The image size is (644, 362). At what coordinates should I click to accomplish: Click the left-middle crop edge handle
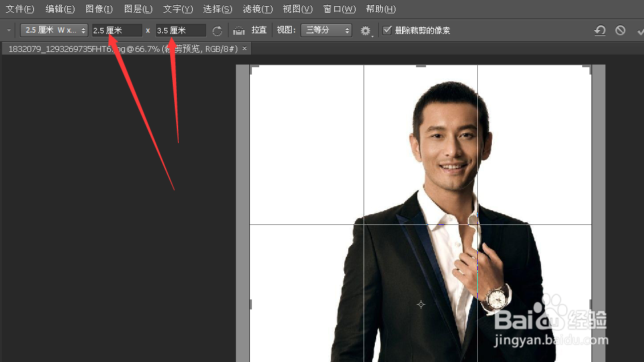(x=251, y=304)
